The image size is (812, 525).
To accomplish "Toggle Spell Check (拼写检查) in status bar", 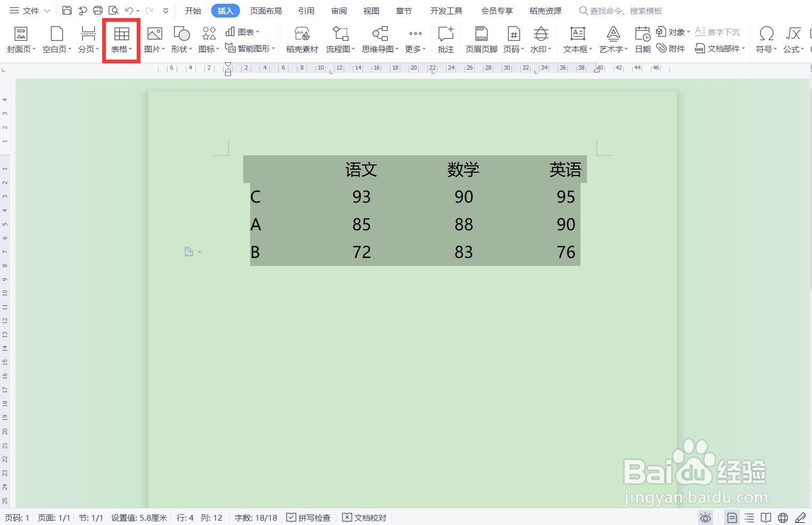I will click(309, 518).
